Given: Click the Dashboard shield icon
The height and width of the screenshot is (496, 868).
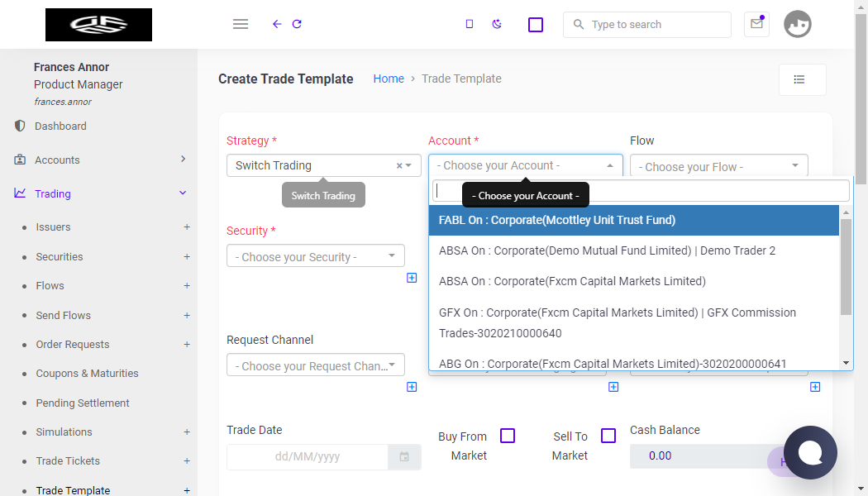Looking at the screenshot, I should click(x=20, y=126).
